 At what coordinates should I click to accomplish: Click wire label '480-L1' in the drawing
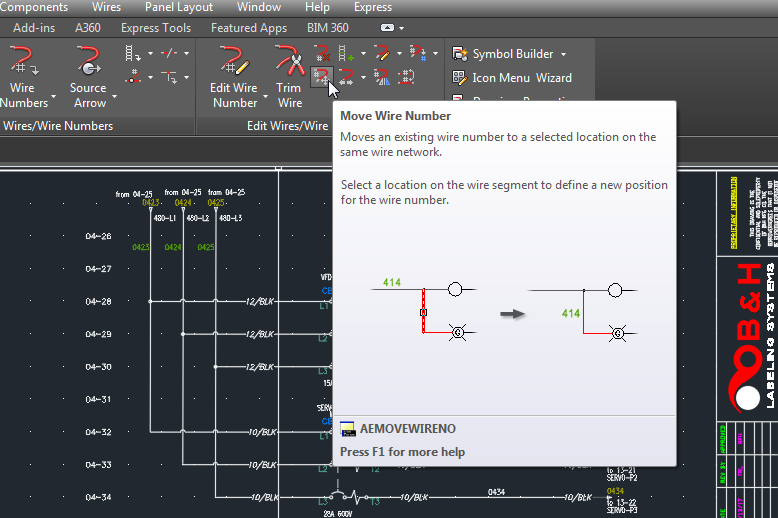click(x=165, y=218)
